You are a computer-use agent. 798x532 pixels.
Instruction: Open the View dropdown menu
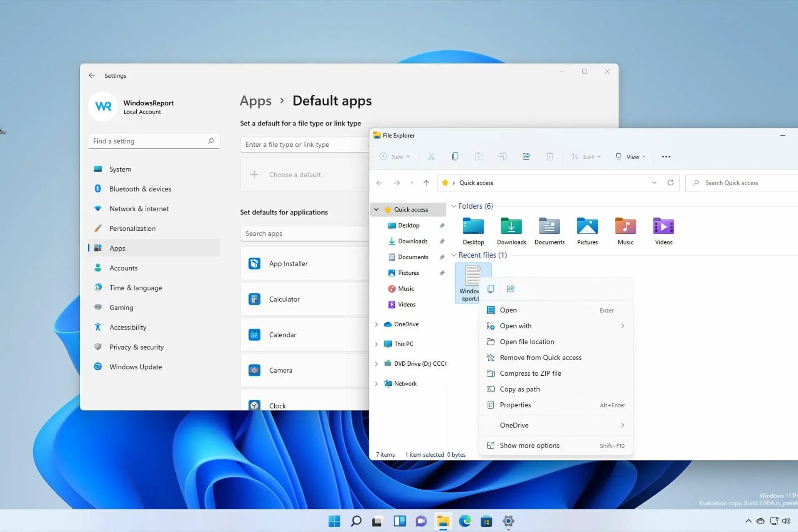631,157
